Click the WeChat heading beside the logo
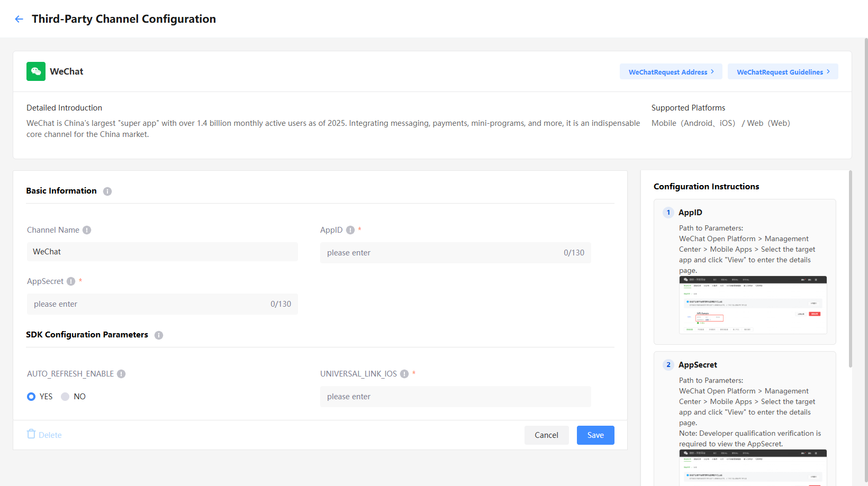Screen dimensions: 868x486 point(67,71)
